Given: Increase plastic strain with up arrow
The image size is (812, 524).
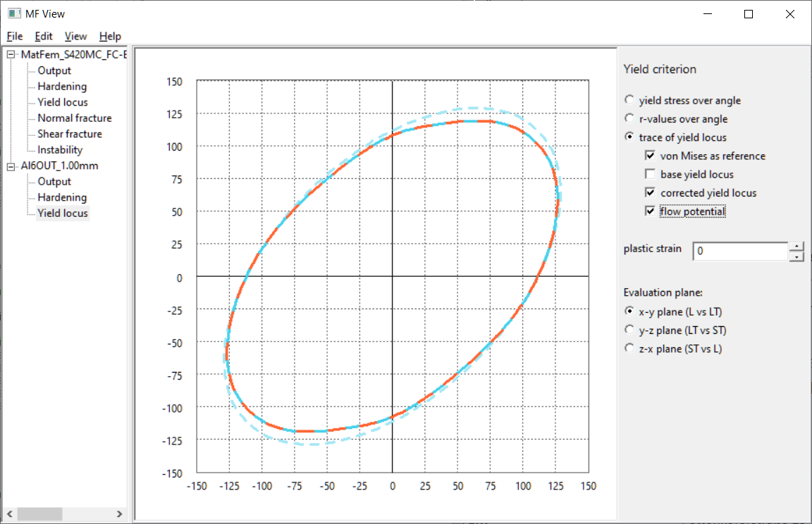Looking at the screenshot, I should (796, 247).
